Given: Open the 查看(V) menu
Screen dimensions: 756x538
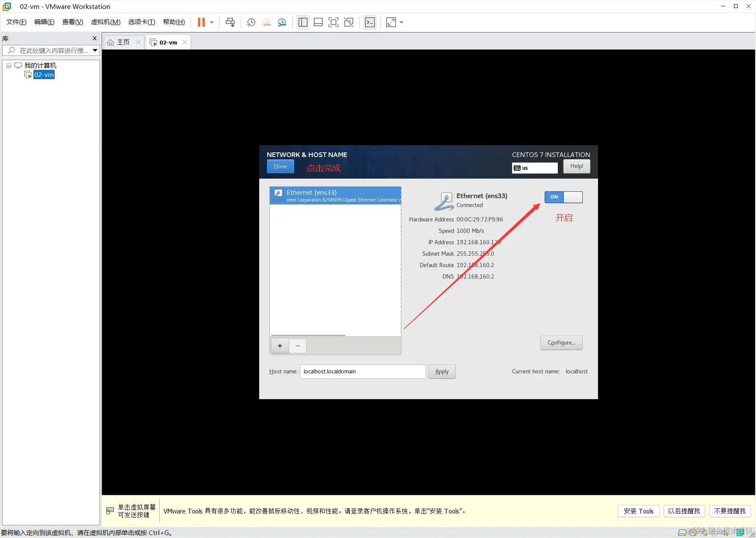Looking at the screenshot, I should (72, 22).
